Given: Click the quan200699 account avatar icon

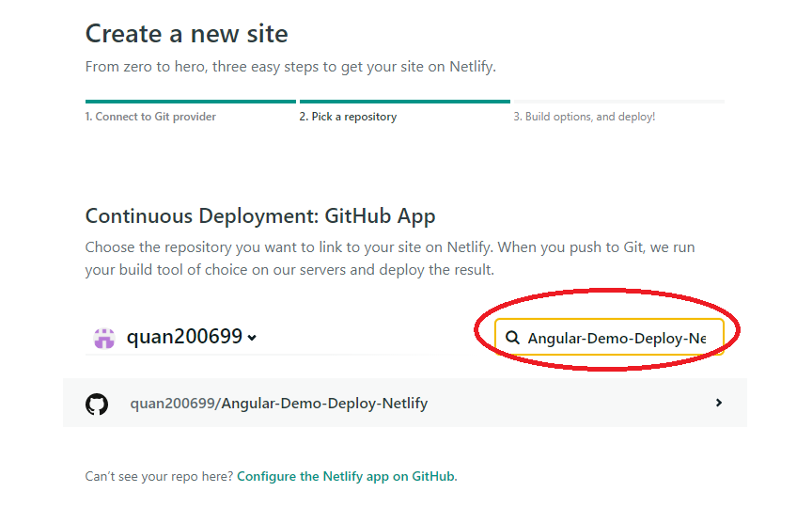Looking at the screenshot, I should pos(104,338).
